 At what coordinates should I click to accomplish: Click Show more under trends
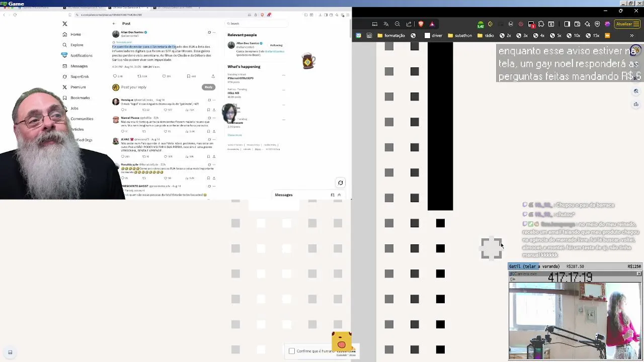pos(234,135)
